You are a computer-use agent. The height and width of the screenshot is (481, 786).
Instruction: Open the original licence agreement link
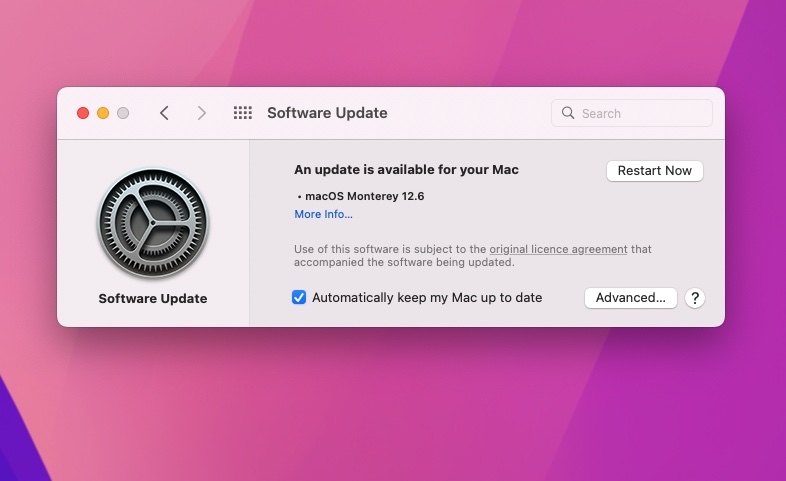558,250
